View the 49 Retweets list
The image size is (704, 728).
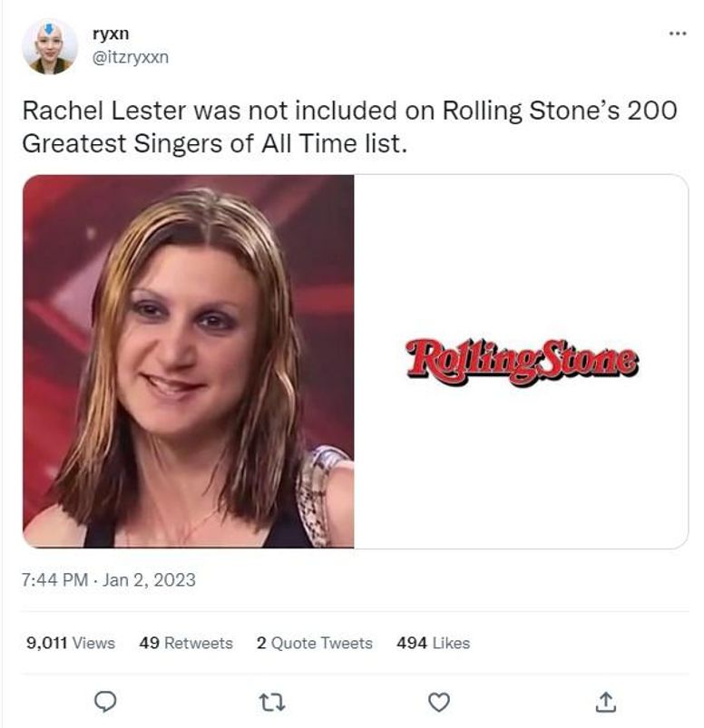186,643
